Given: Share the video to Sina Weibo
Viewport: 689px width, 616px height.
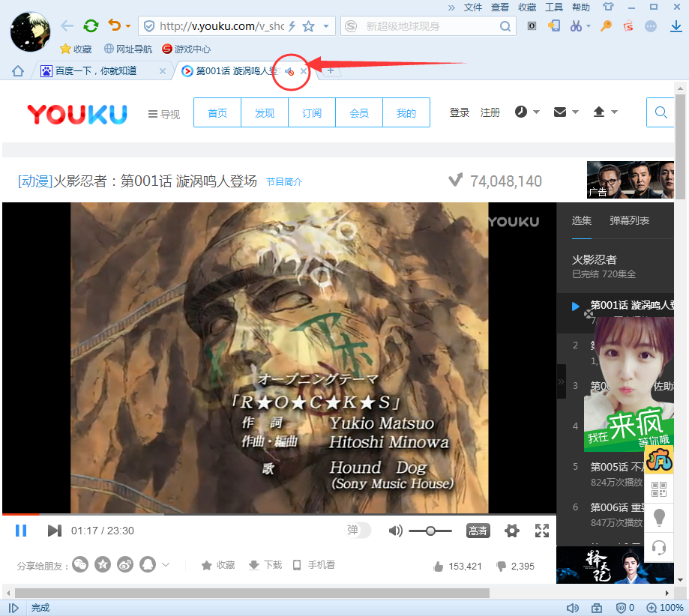Looking at the screenshot, I should click(124, 564).
